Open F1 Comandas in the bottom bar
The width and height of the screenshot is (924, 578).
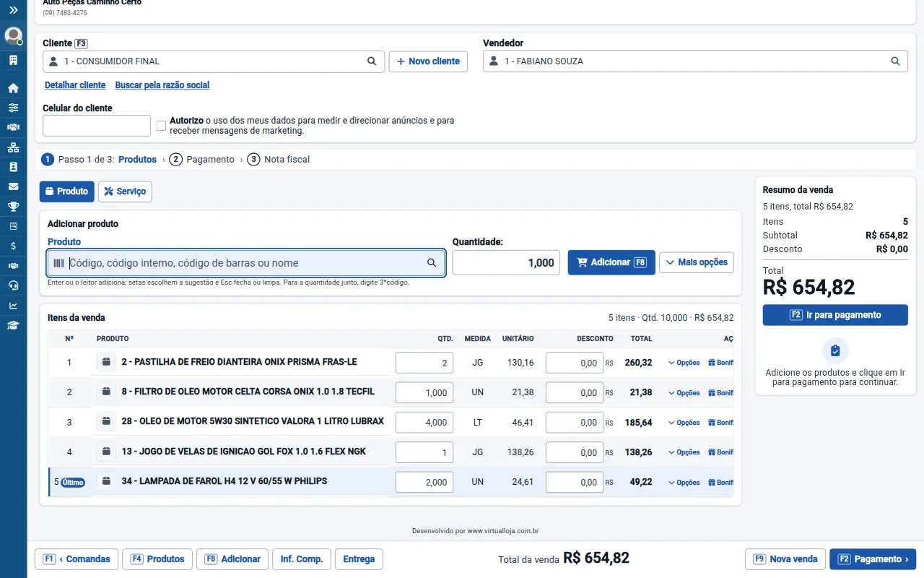point(77,559)
